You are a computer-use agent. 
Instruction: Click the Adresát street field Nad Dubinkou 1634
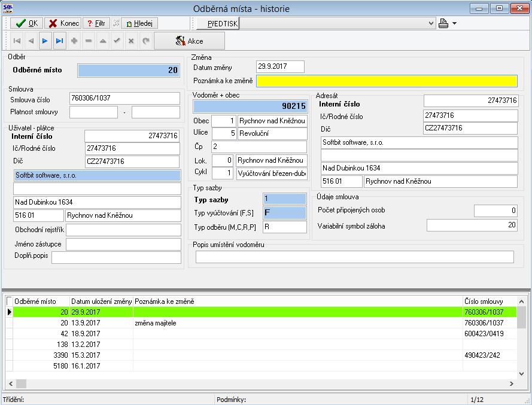tap(419, 168)
